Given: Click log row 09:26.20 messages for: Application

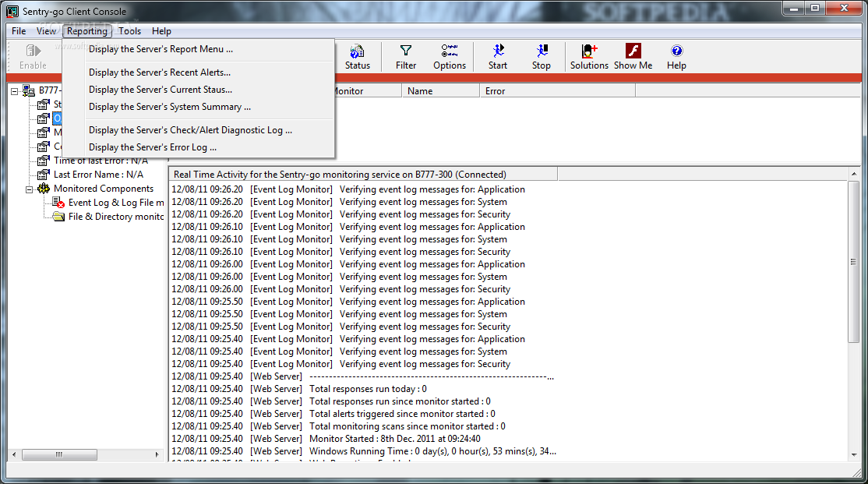Looking at the screenshot, I should (348, 189).
